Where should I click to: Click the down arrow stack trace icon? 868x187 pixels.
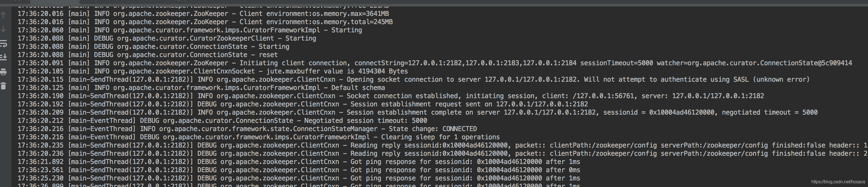4,29
